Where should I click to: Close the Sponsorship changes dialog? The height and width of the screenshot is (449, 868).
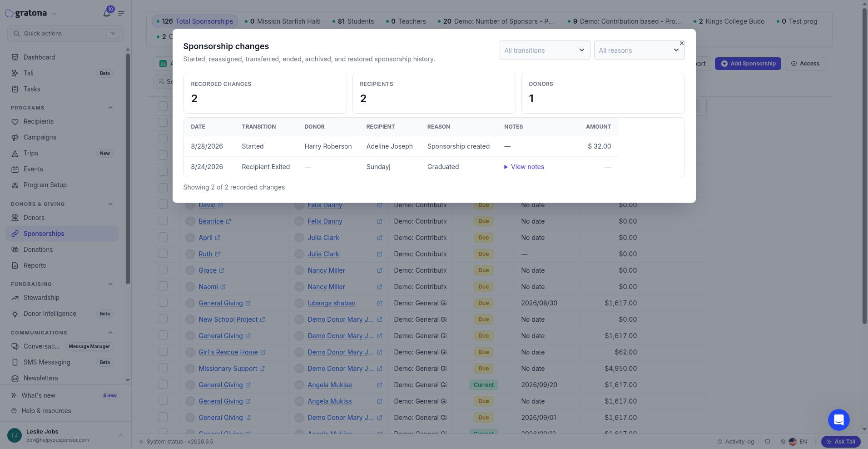681,43
